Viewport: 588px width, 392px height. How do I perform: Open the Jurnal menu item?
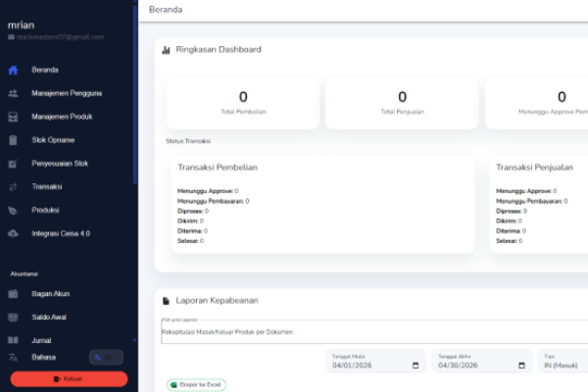click(x=41, y=340)
